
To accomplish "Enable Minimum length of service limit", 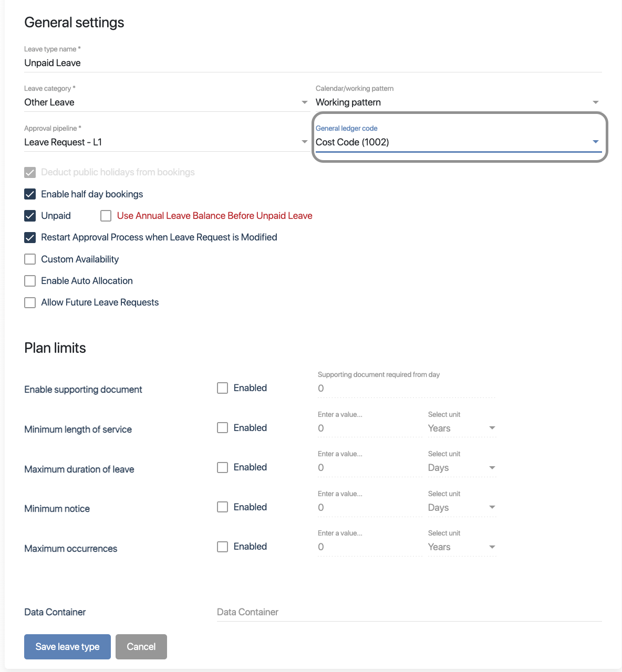I will [223, 428].
